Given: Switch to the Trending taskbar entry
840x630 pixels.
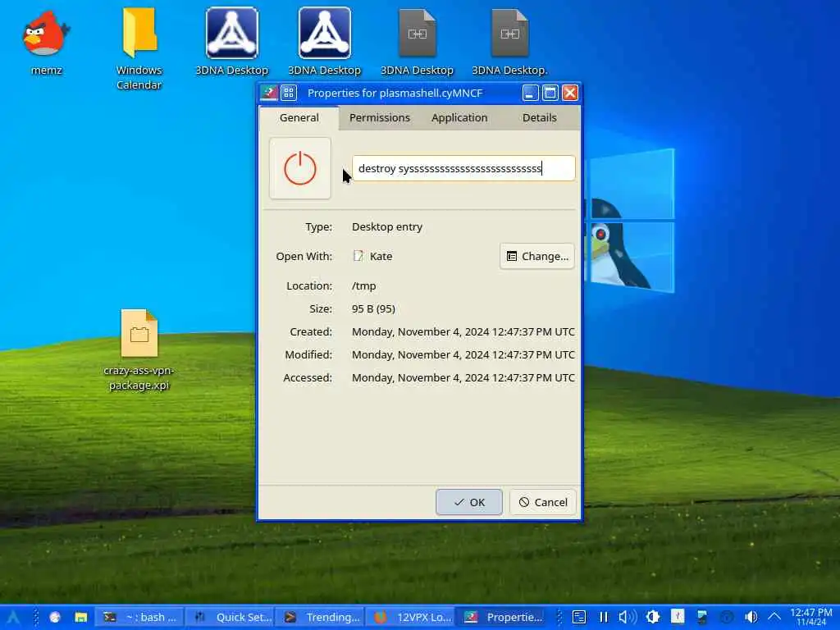Looking at the screenshot, I should (321, 617).
